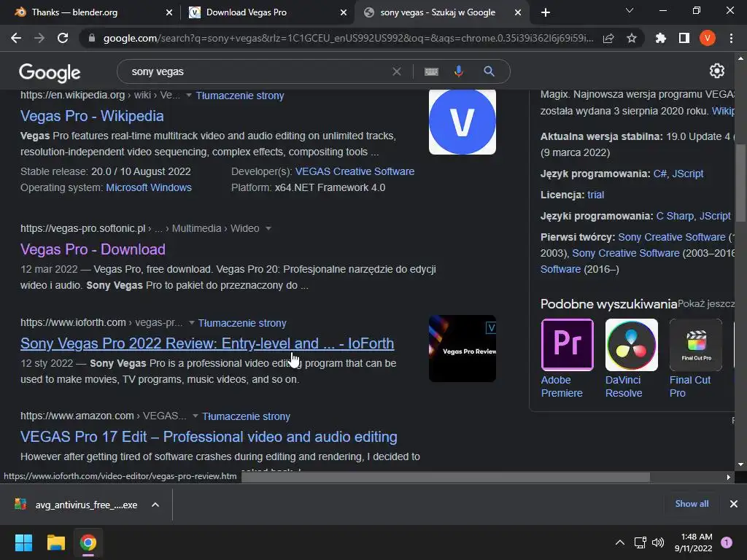Toggle the browser side panel icon

(684, 38)
